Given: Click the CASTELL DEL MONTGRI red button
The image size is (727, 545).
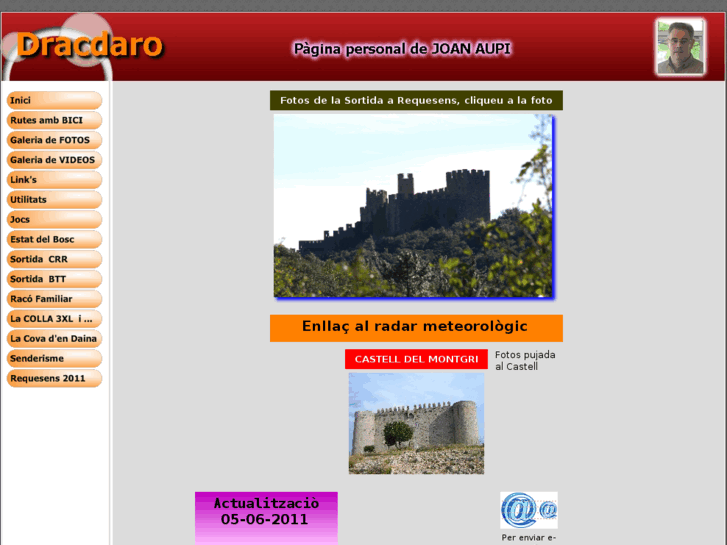Looking at the screenshot, I should coord(416,359).
